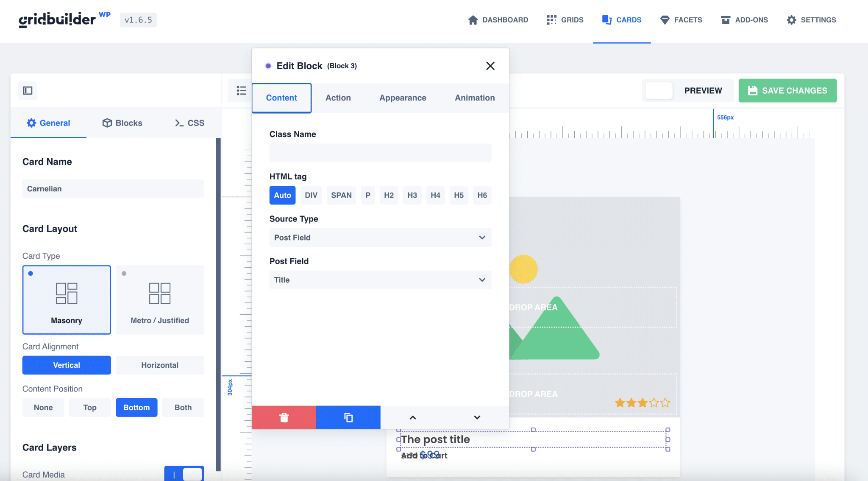Open the Source Type dropdown
The width and height of the screenshot is (868, 481).
[x=380, y=238]
